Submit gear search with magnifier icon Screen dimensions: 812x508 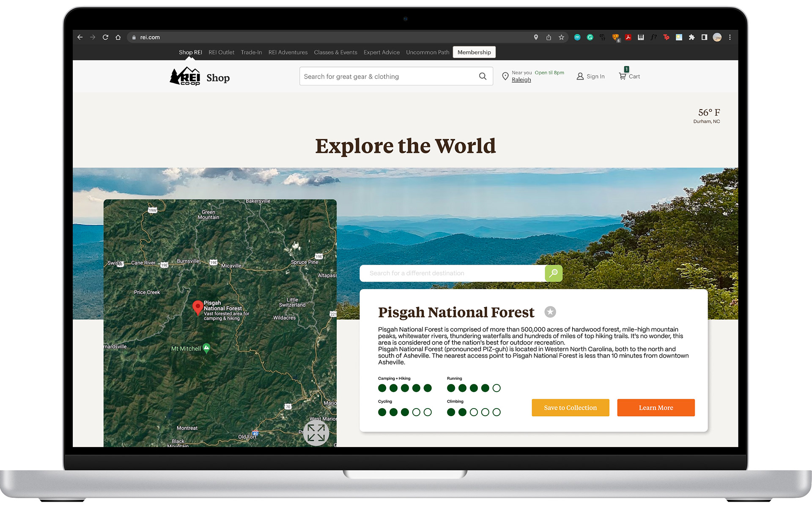[483, 76]
